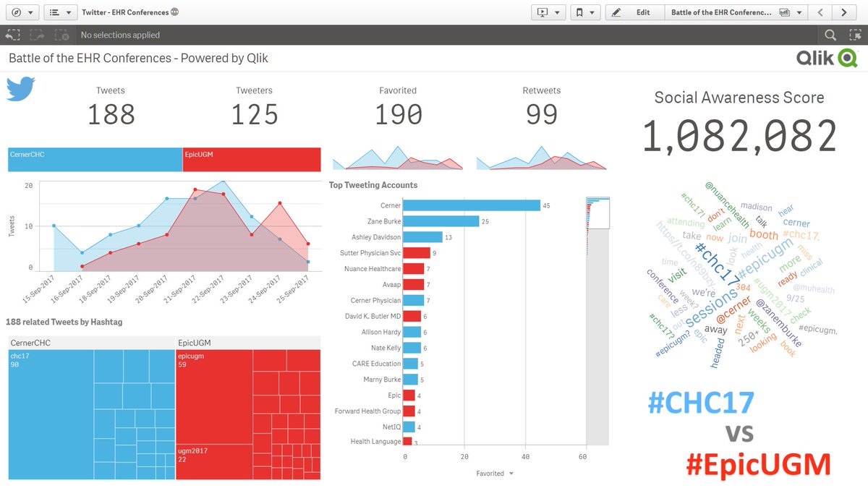Select the Cerner bar with 45
Image resolution: width=868 pixels, height=488 pixels.
pyautogui.click(x=472, y=205)
